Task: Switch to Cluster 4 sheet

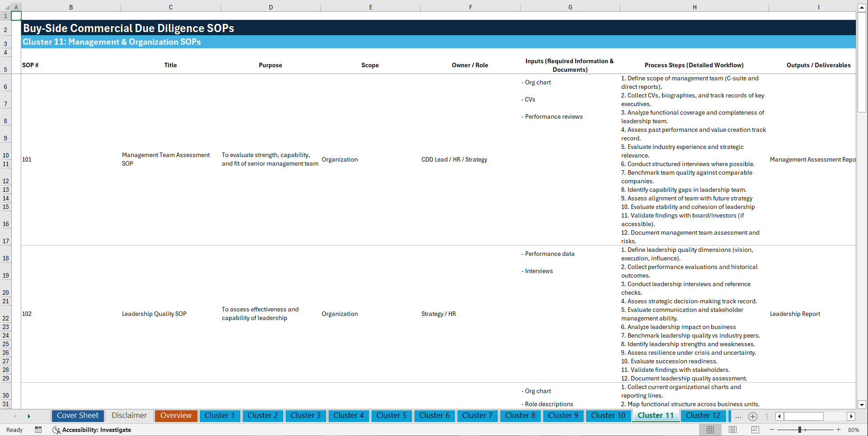Action: point(348,416)
